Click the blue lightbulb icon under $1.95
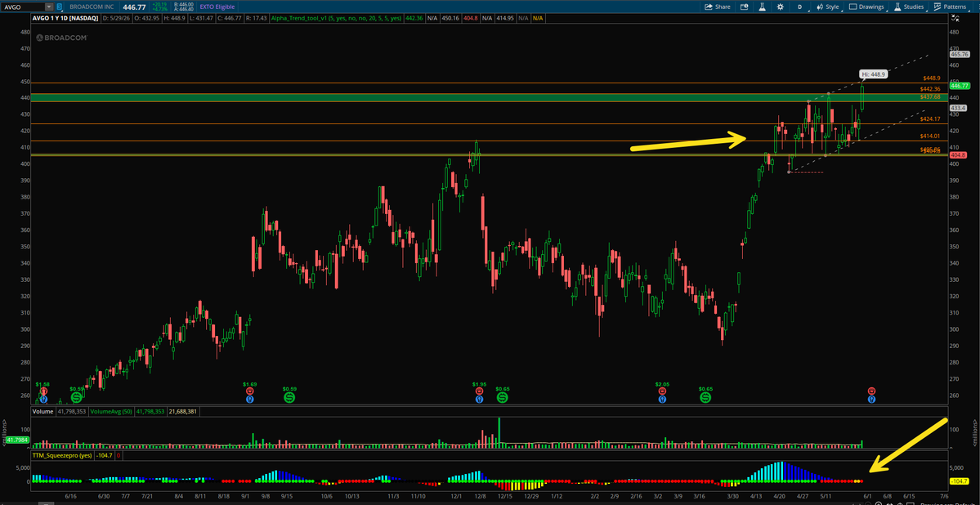The width and height of the screenshot is (980, 505). 480,398
